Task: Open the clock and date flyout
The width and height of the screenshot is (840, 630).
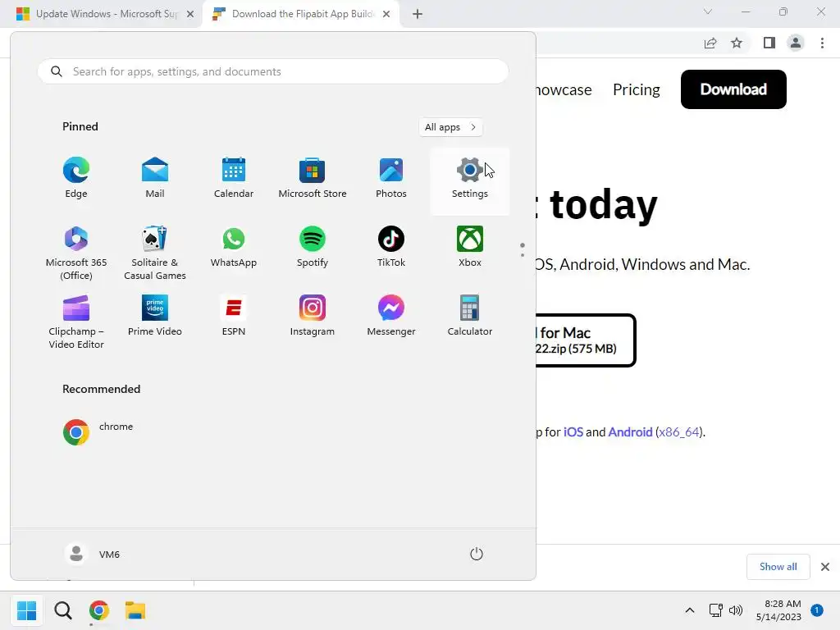Action: pyautogui.click(x=778, y=610)
